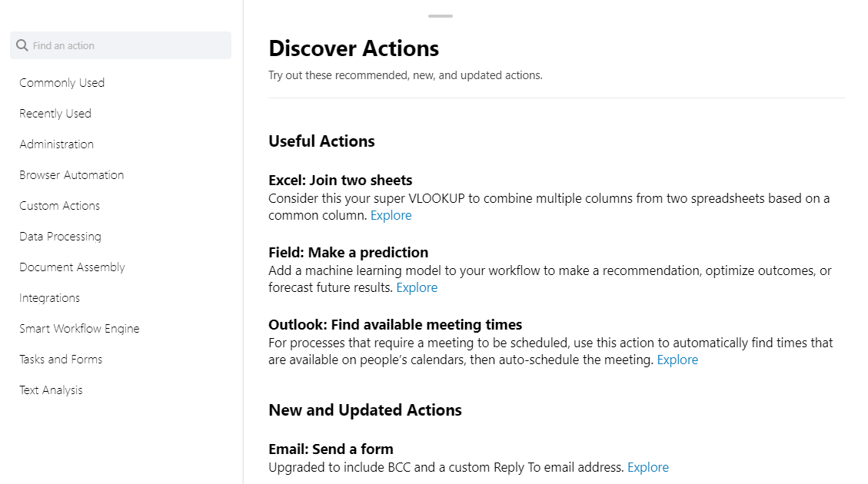This screenshot has height=484, width=868.
Task: Choose Document Assembly category
Action: coord(72,267)
